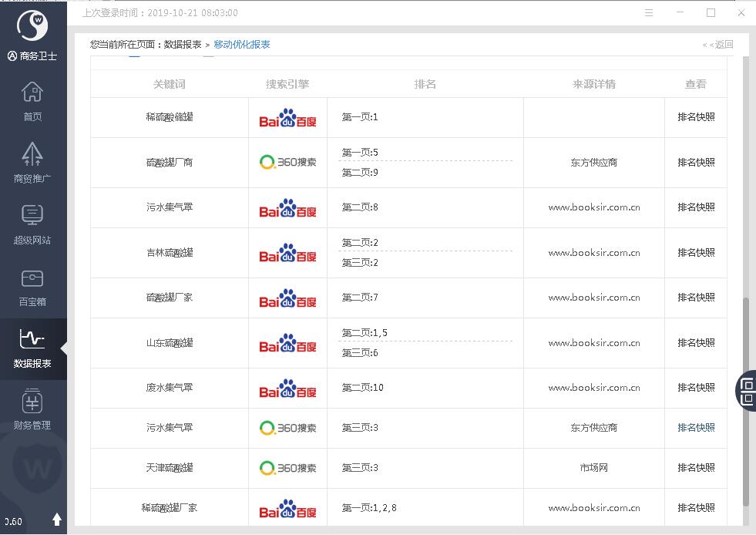Click the vertical scrollbar thumb
Image resolution: width=756 pixels, height=535 pixels.
(745, 401)
